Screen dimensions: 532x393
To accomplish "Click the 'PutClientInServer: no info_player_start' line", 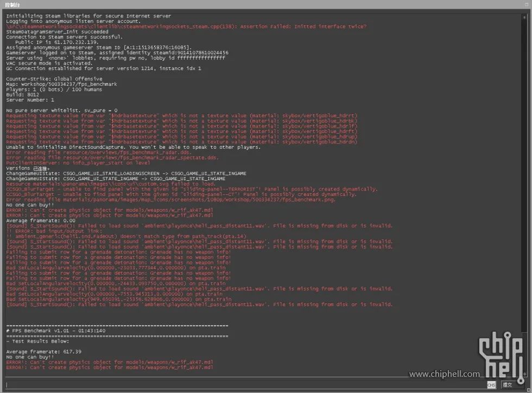I will (x=78, y=163).
